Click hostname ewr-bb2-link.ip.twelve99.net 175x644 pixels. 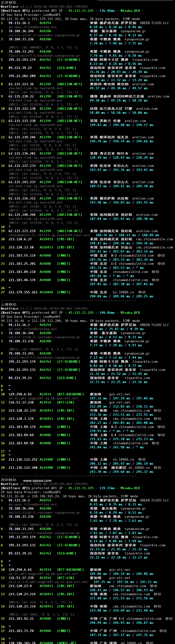(x=35, y=141)
